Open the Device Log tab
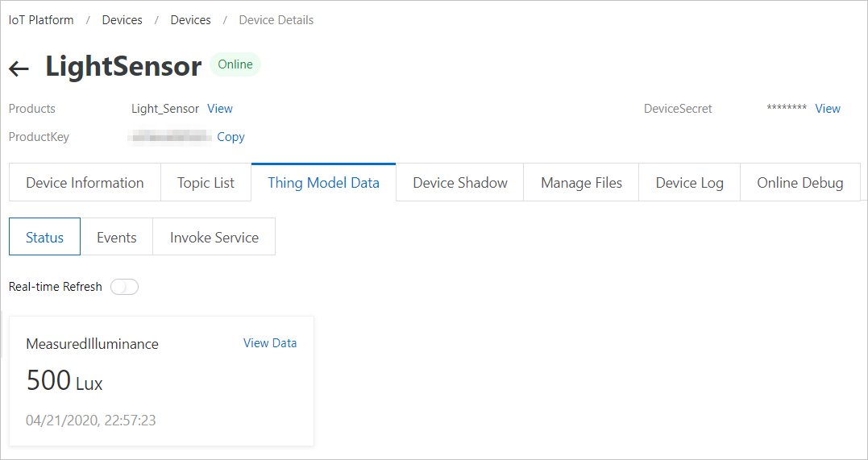The height and width of the screenshot is (460, 868). pos(689,183)
